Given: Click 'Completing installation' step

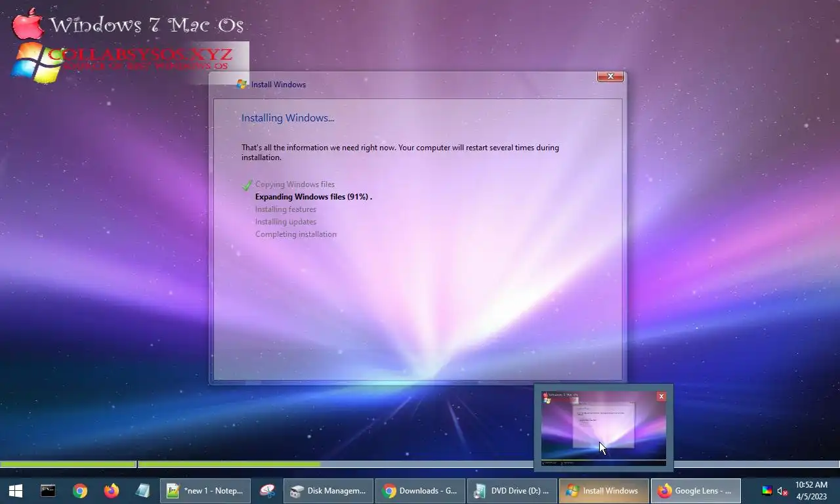Looking at the screenshot, I should (296, 234).
